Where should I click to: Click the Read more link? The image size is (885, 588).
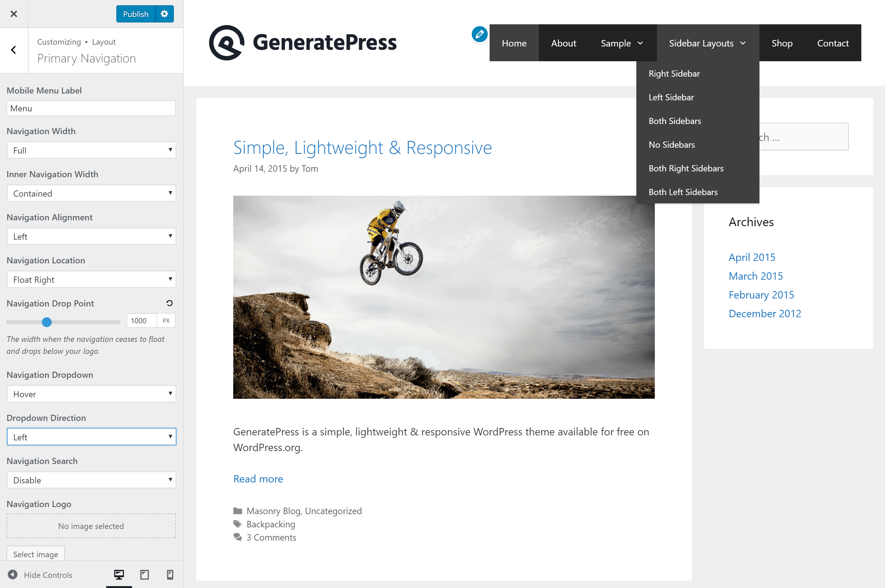click(258, 479)
